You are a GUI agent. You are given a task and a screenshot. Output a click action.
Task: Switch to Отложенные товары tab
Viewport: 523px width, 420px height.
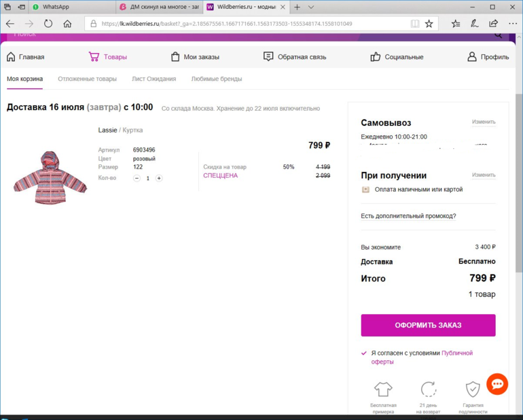pos(87,79)
